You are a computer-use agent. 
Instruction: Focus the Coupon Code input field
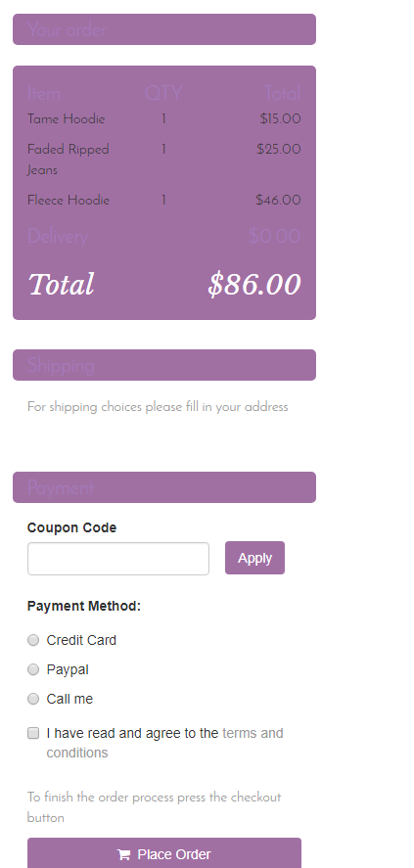point(118,559)
